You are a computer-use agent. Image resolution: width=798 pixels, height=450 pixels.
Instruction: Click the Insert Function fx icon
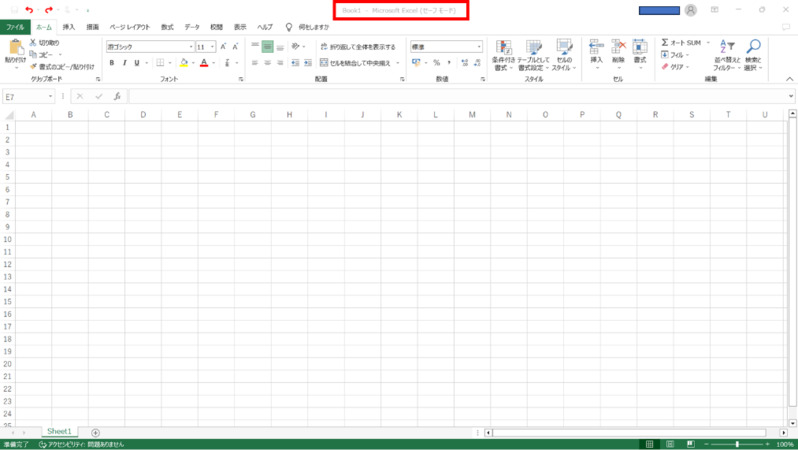117,96
